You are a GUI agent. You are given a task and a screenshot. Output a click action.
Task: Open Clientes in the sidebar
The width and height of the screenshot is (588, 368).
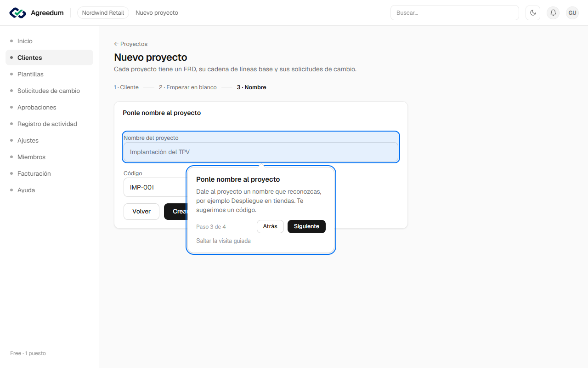(x=49, y=57)
